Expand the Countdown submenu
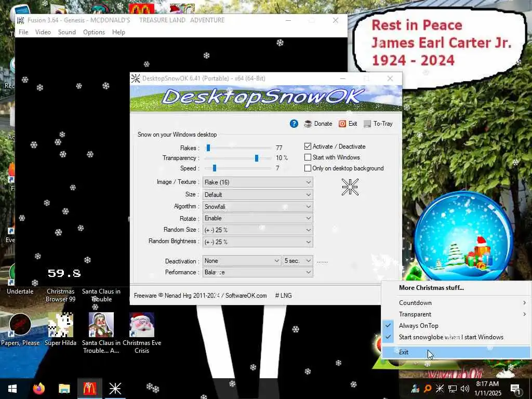 (456, 303)
